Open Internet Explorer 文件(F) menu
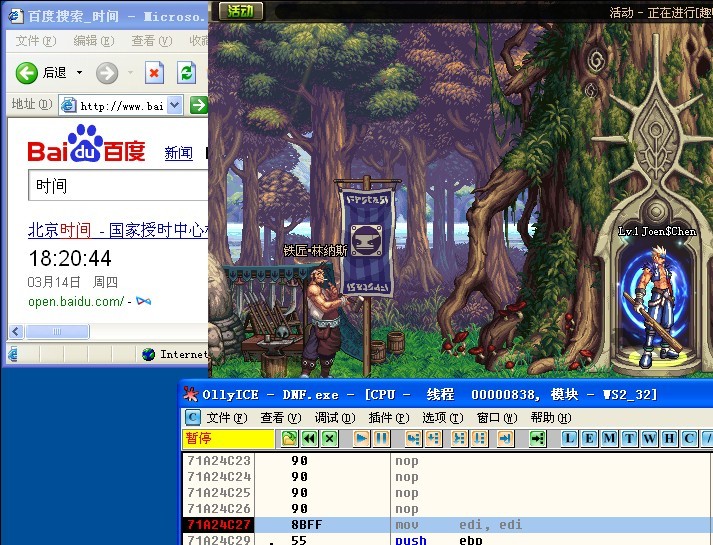Screen dimensions: 713x545 click(x=36, y=41)
